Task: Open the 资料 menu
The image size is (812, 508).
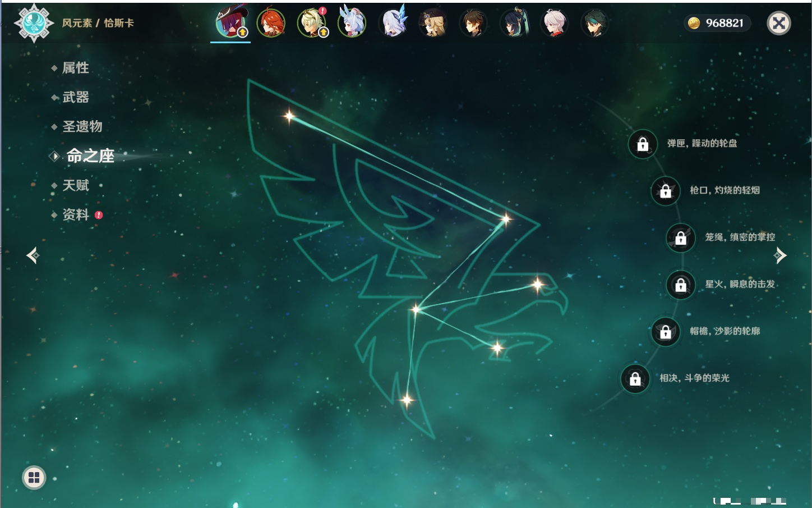Action: click(76, 214)
